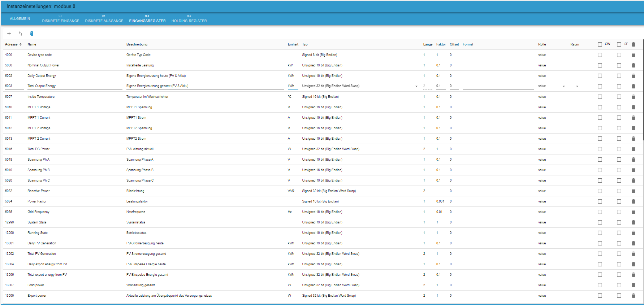This screenshot has height=305, width=644.
Task: Click the address cell 13009
Action: click(9, 296)
